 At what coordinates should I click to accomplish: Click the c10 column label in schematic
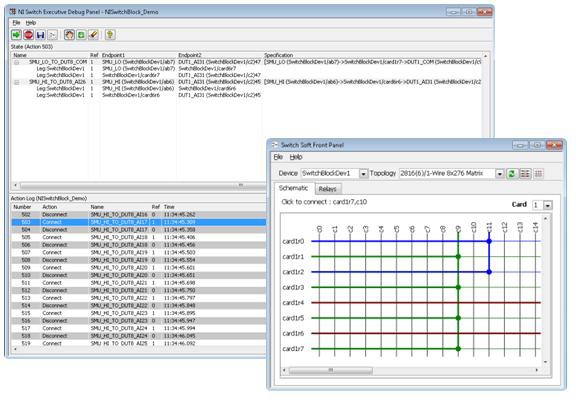click(x=474, y=227)
